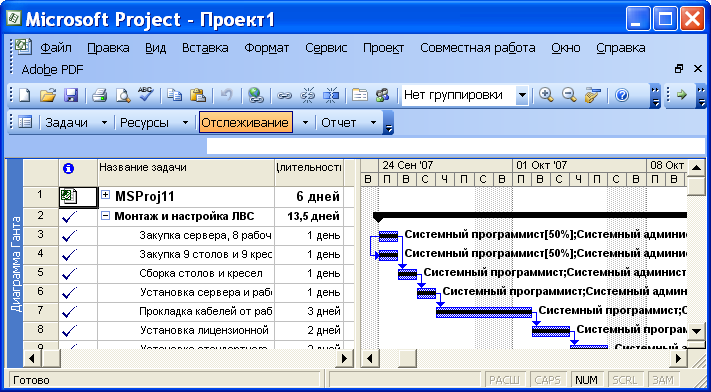Open the Справка menu
This screenshot has width=711, height=392.
coord(621,48)
